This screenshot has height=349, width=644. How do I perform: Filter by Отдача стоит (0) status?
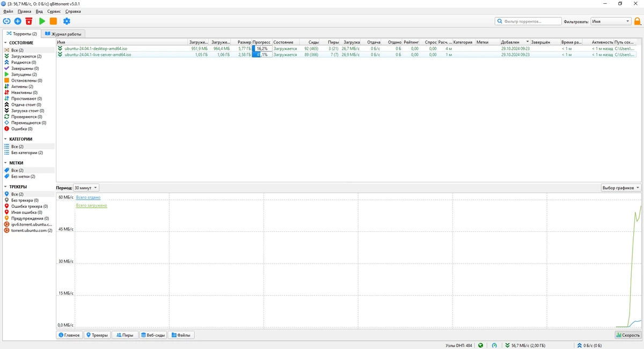coord(27,105)
